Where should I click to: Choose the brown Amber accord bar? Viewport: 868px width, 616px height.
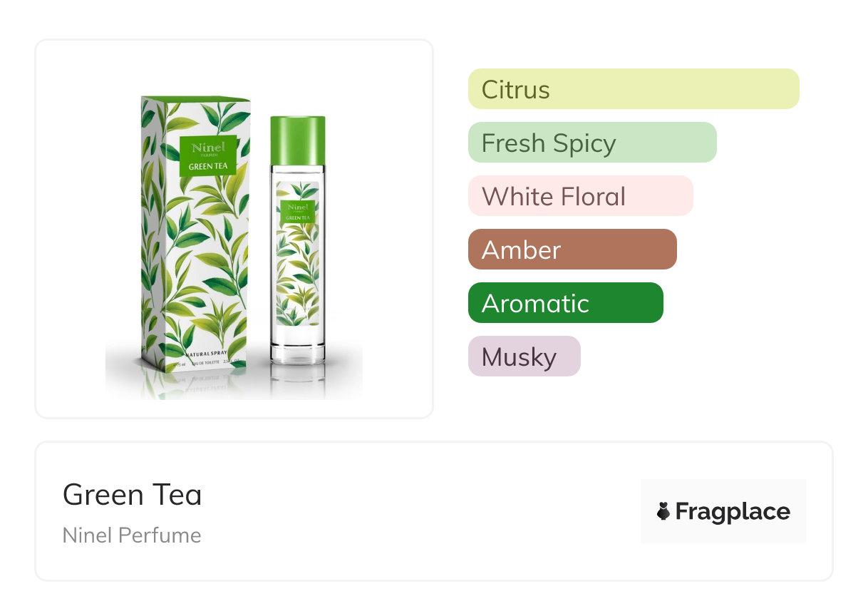tap(572, 250)
